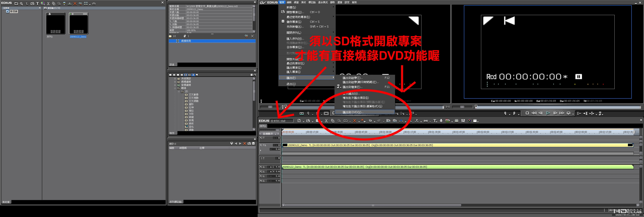Choose 另存新檔(A)... from file menu
Image resolution: width=644 pixels, height=217 pixels.
click(x=307, y=27)
